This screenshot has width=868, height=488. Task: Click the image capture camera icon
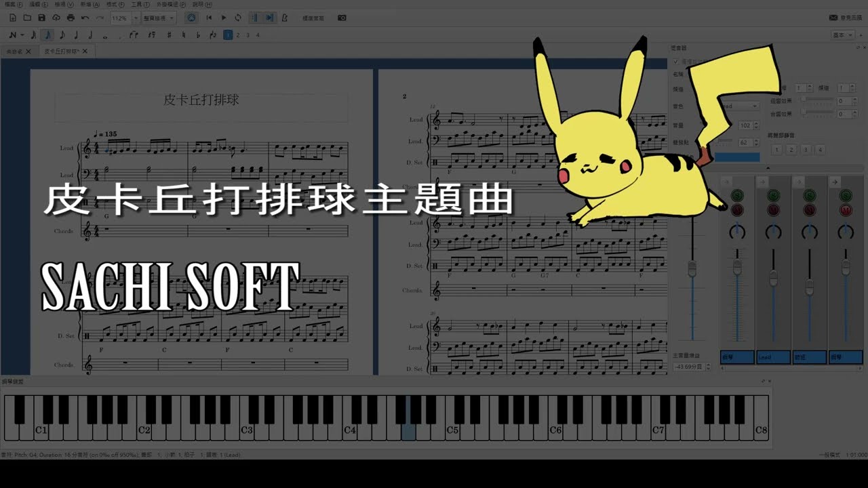(x=342, y=18)
